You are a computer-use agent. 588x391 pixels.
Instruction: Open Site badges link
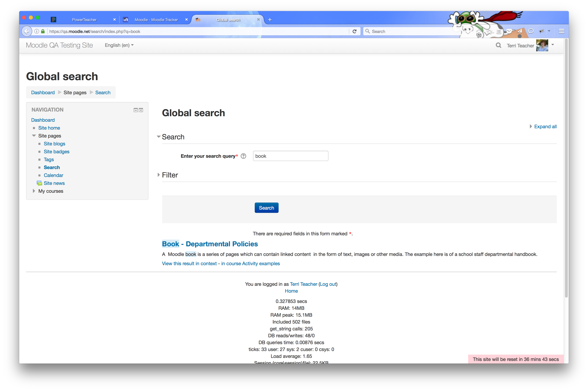click(x=57, y=152)
